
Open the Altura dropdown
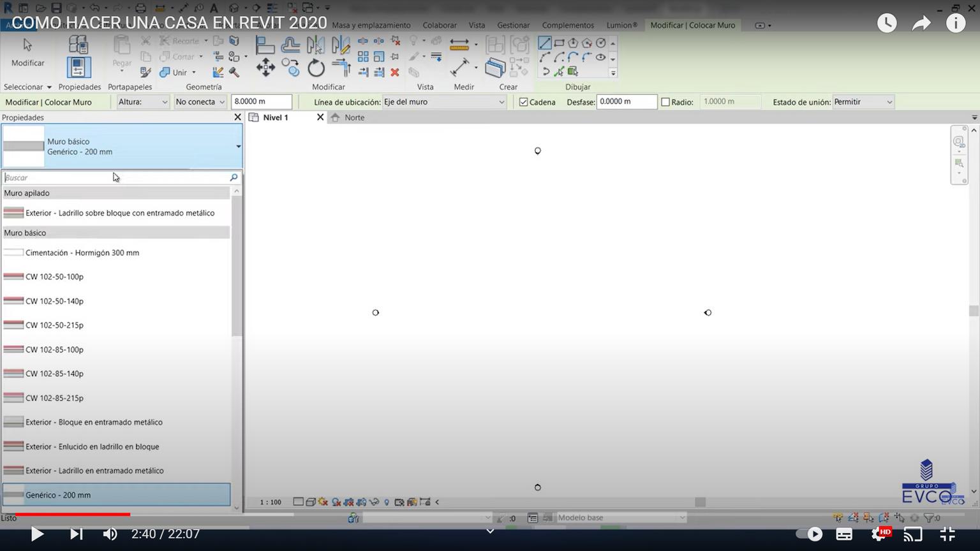pyautogui.click(x=143, y=102)
